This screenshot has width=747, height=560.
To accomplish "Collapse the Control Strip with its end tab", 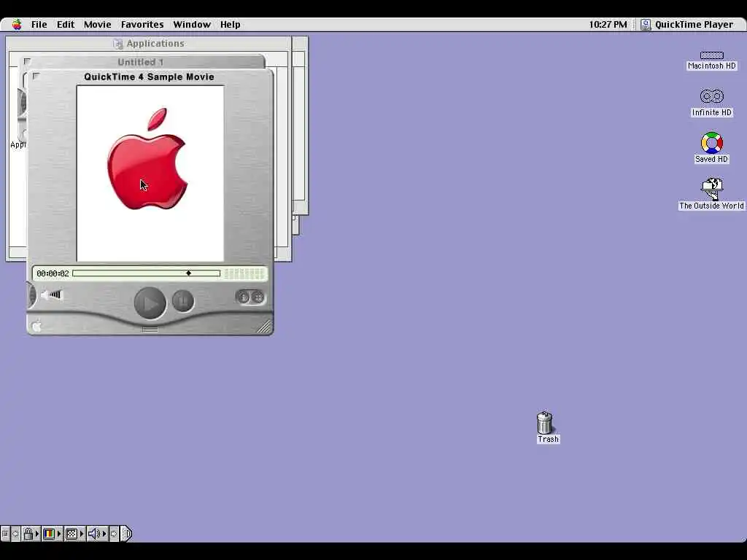I will [x=126, y=534].
